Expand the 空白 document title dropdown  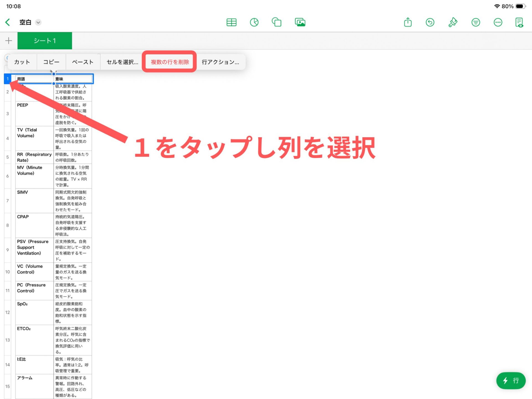click(39, 22)
